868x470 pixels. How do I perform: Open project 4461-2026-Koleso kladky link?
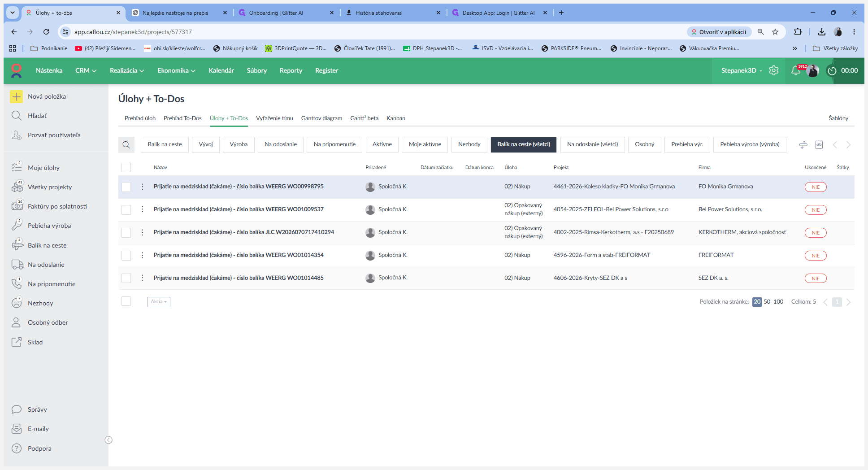614,187
